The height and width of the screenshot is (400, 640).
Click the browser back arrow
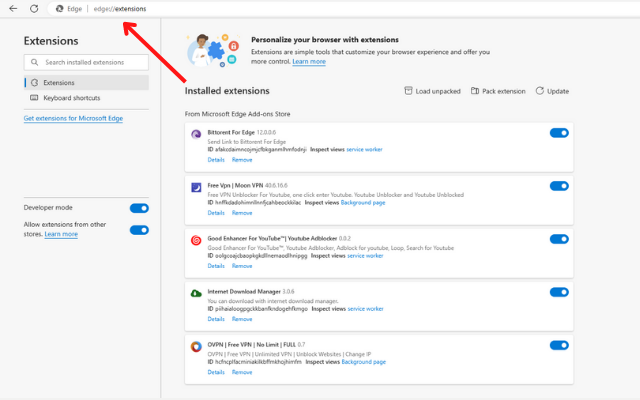click(13, 9)
